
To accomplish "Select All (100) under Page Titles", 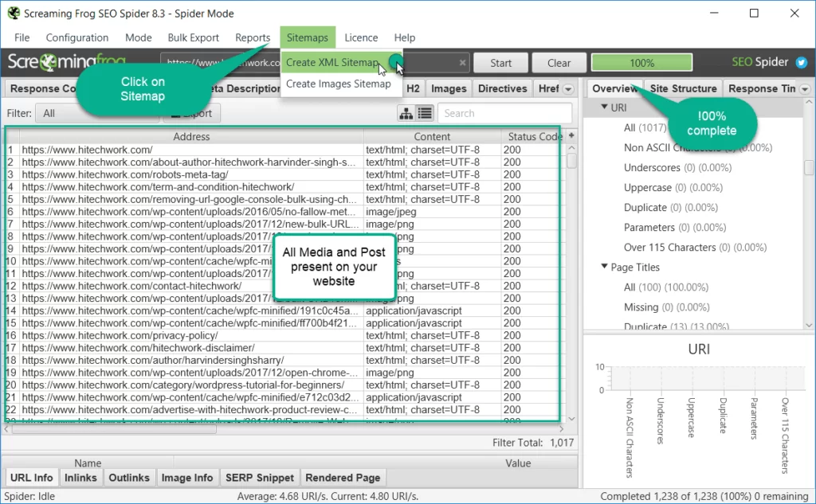I will (665, 287).
